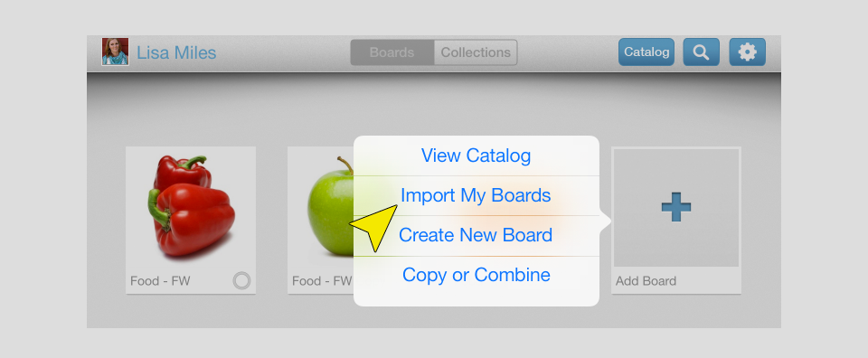Switch to the Collections tab

tap(476, 52)
